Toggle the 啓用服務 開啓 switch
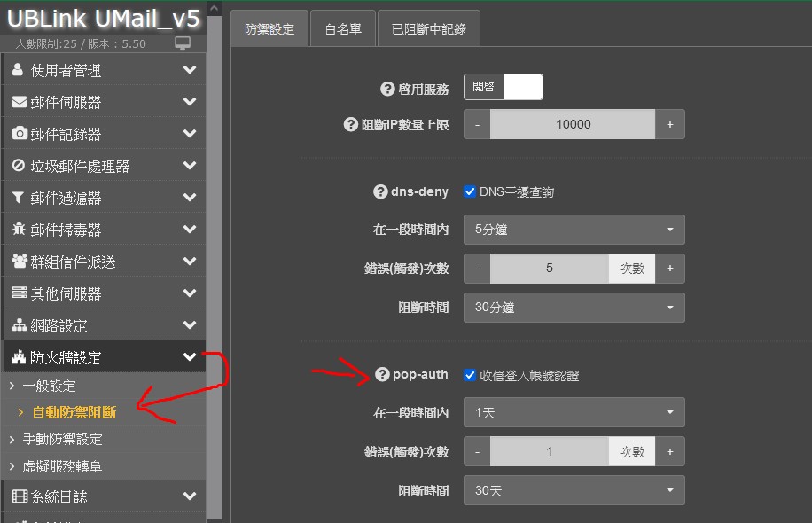Image resolution: width=812 pixels, height=523 pixels. click(503, 87)
